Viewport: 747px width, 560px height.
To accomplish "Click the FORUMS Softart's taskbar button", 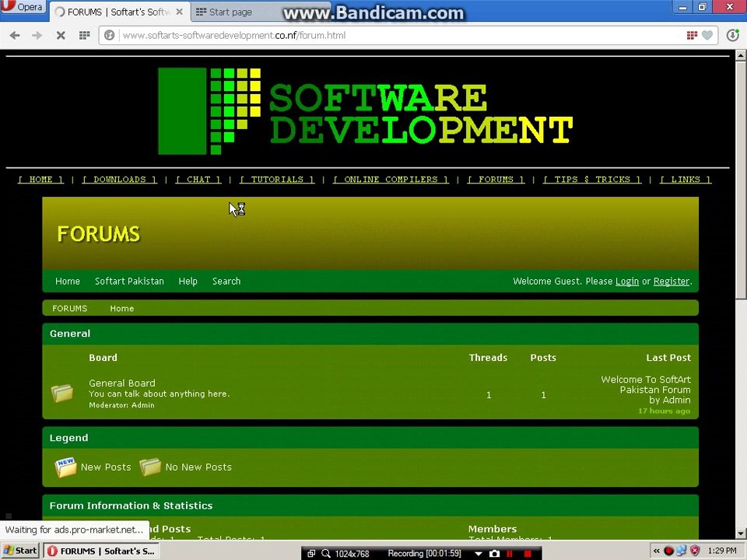I will (x=101, y=551).
